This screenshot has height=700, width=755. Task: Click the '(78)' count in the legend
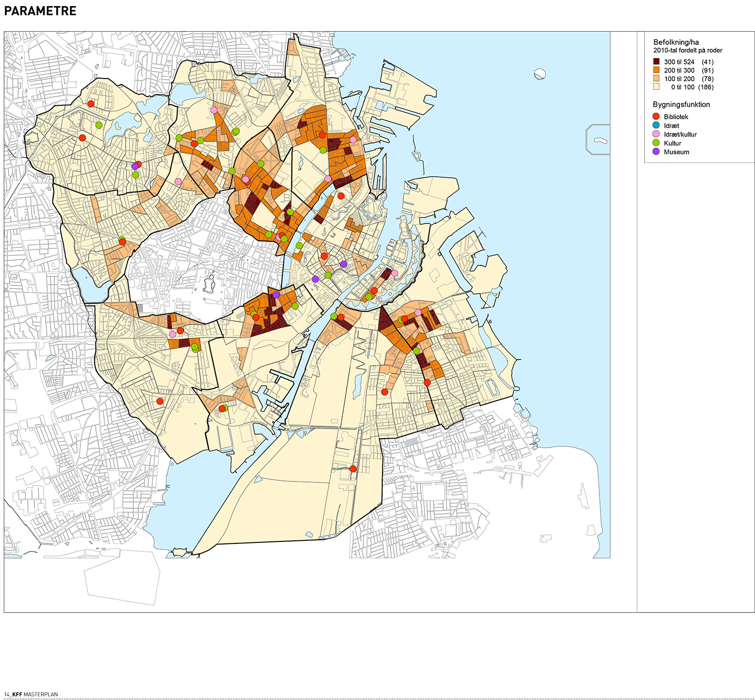point(708,79)
